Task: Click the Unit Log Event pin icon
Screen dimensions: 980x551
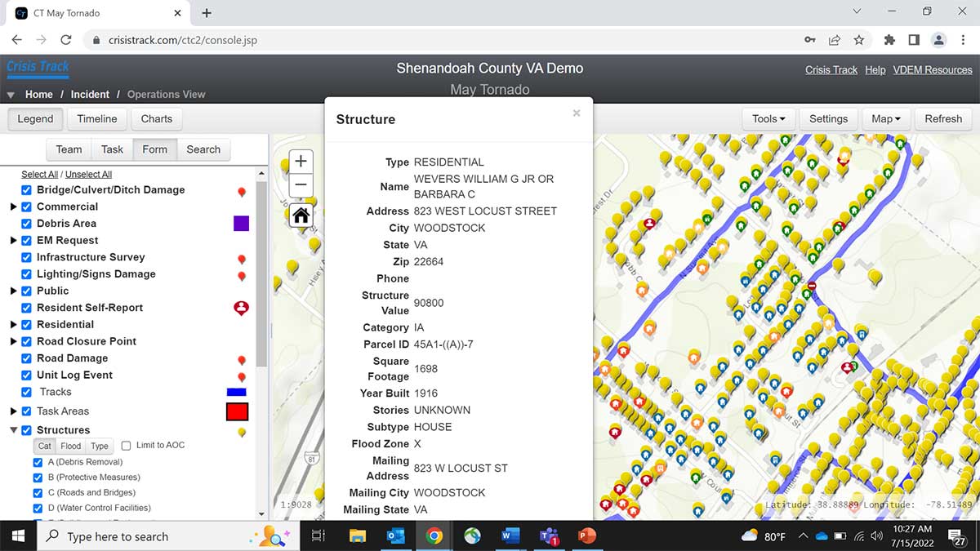Action: pos(241,376)
